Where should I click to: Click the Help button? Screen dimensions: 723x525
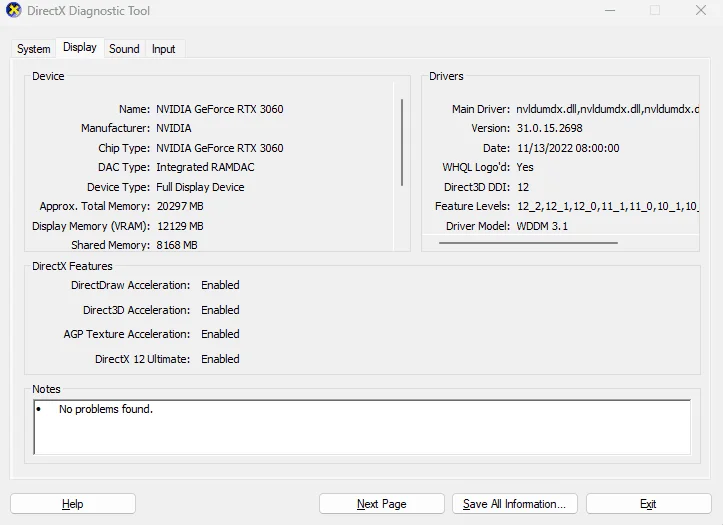pyautogui.click(x=73, y=504)
